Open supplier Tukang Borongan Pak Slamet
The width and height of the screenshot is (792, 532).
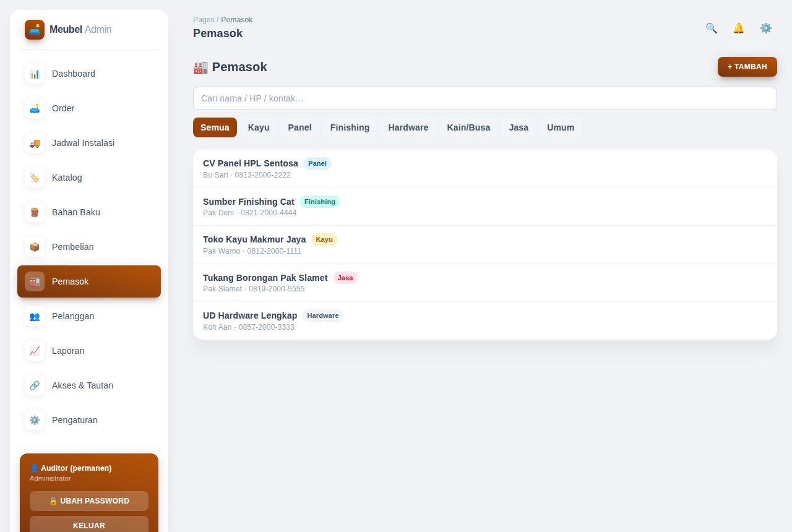485,283
